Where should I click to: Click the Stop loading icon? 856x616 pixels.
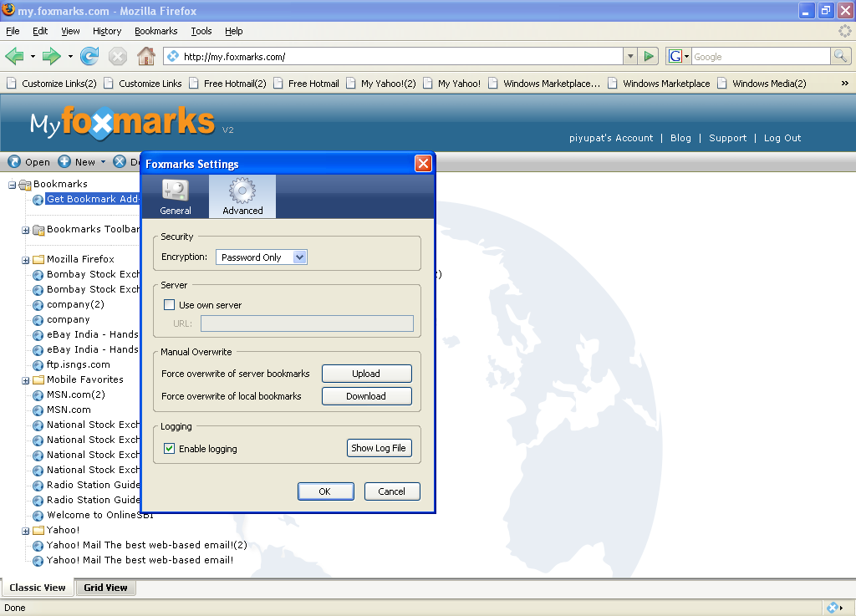pos(117,56)
